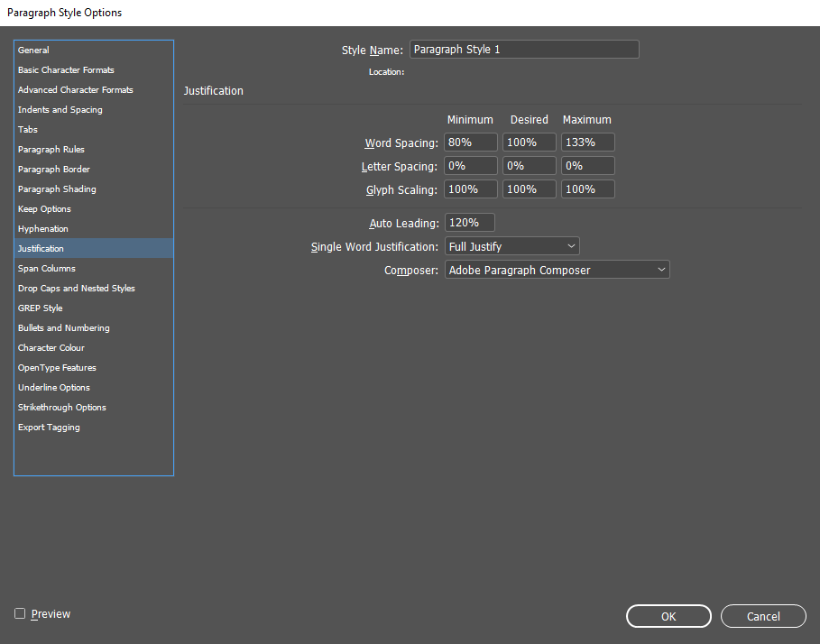Open the GREP Style panel
Viewport: 820px width, 644px height.
tap(41, 308)
